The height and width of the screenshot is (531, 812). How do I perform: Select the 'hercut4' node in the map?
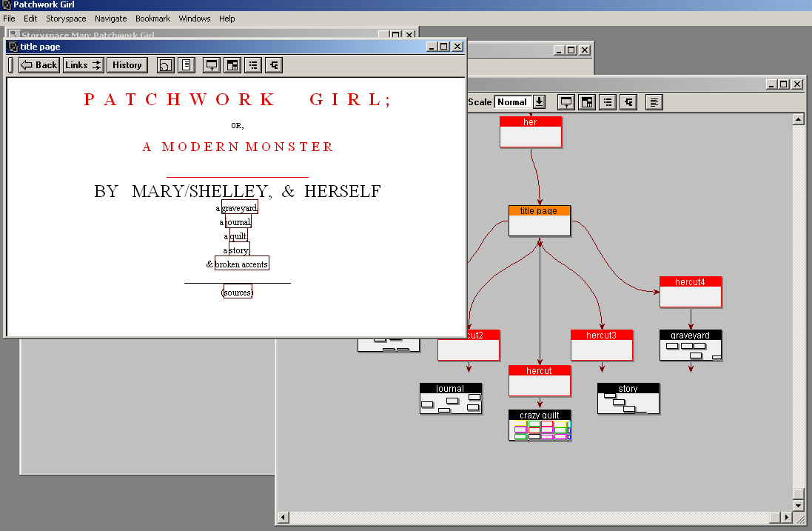point(691,292)
